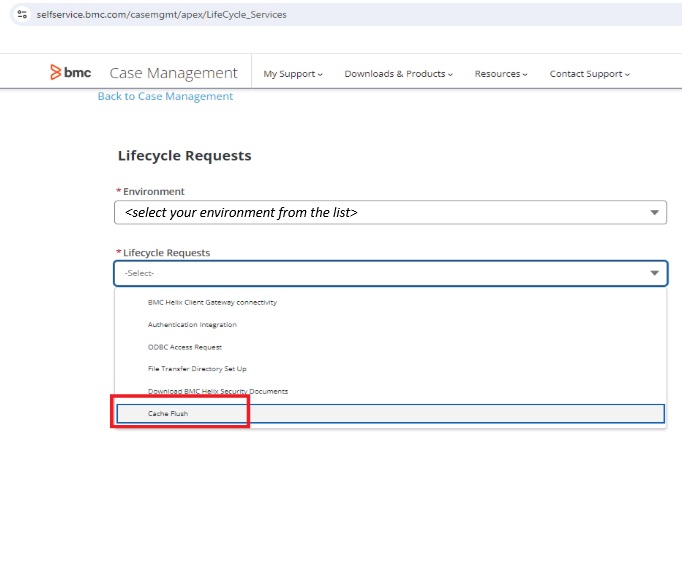Image resolution: width=682 pixels, height=568 pixels.
Task: Click the Lifecycle Requests -Select- field
Action: [380, 273]
